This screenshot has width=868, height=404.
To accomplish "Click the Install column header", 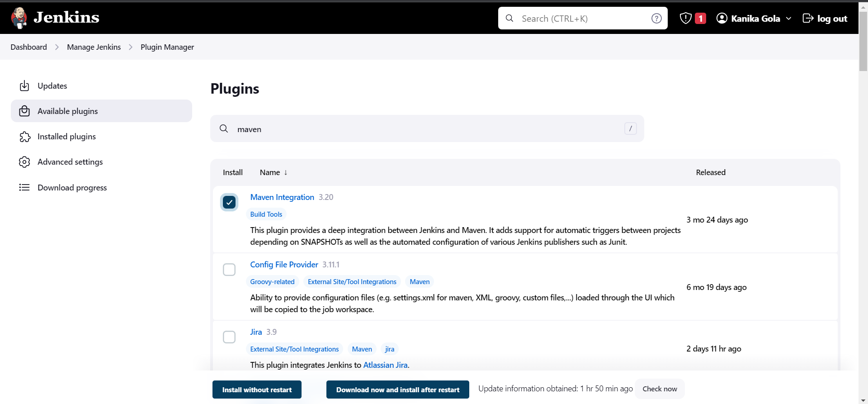I will [233, 172].
